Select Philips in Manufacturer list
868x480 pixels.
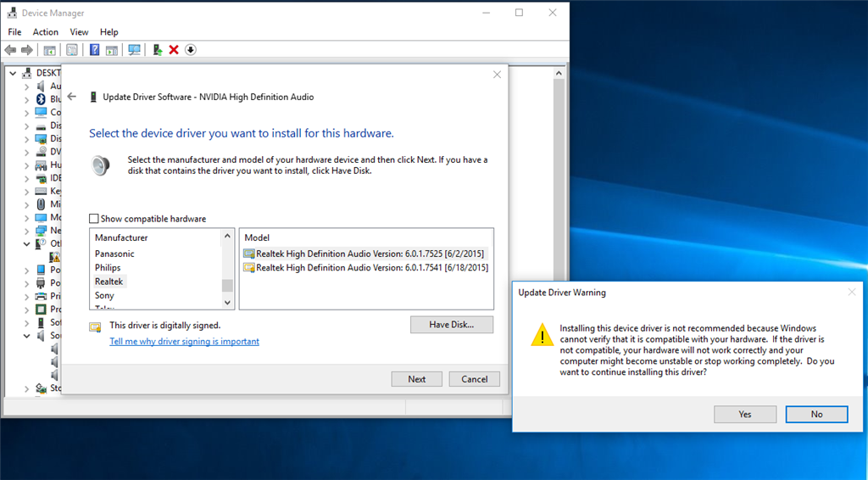point(108,267)
